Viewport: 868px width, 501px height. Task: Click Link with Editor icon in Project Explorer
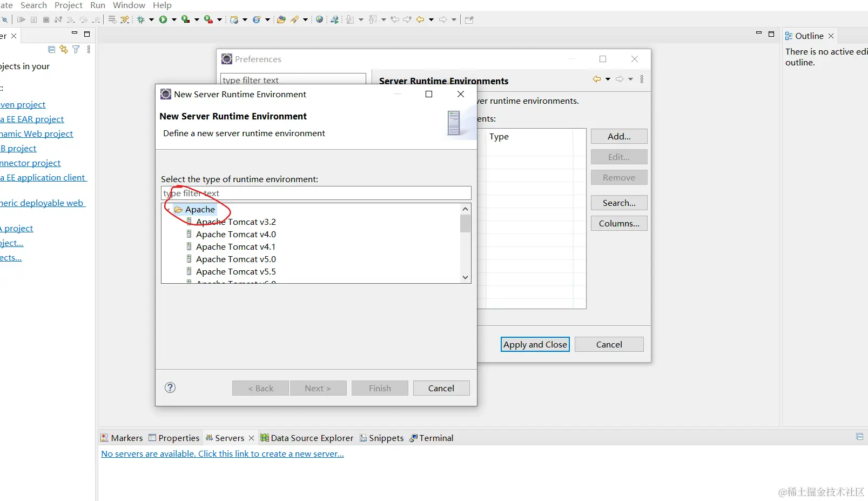point(64,49)
